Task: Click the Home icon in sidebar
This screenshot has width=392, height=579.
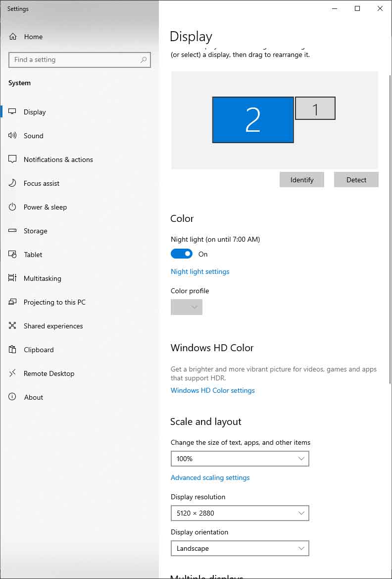Action: (x=13, y=37)
